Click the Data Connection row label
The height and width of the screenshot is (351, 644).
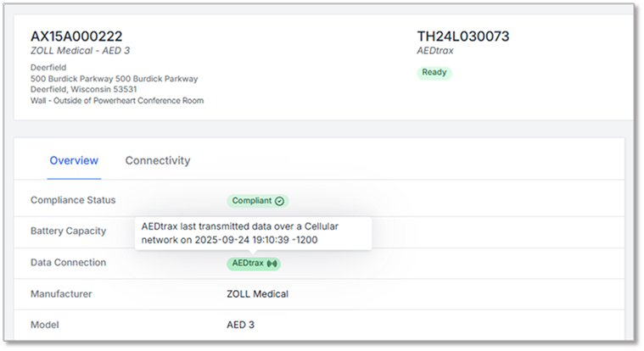tap(69, 263)
